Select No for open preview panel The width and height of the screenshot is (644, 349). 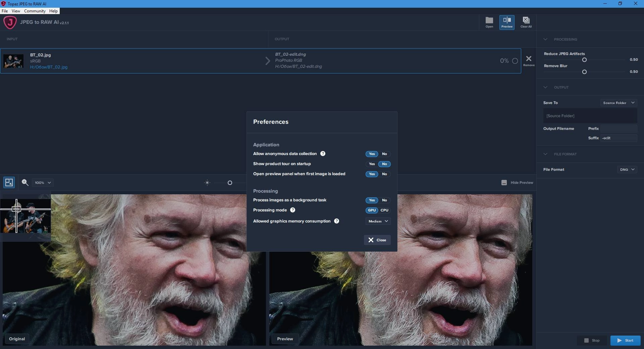pos(384,174)
